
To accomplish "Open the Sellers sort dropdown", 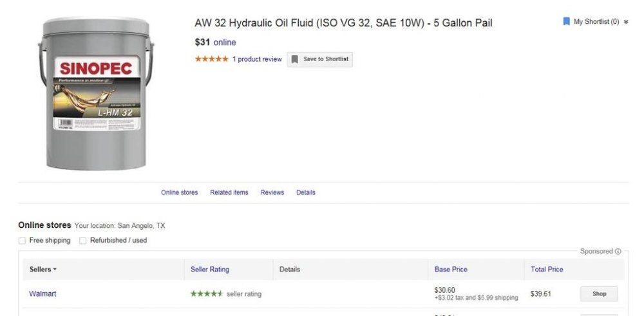I will click(x=43, y=270).
